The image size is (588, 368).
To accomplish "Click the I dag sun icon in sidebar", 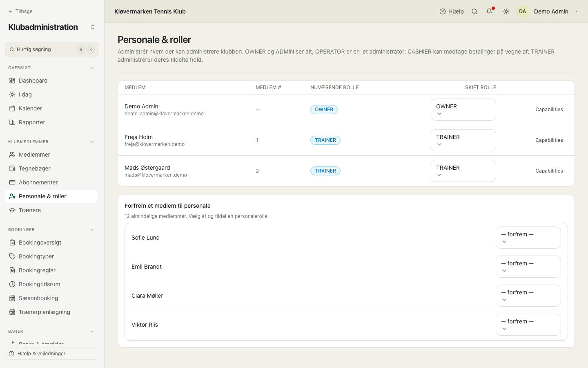I will click(x=12, y=94).
